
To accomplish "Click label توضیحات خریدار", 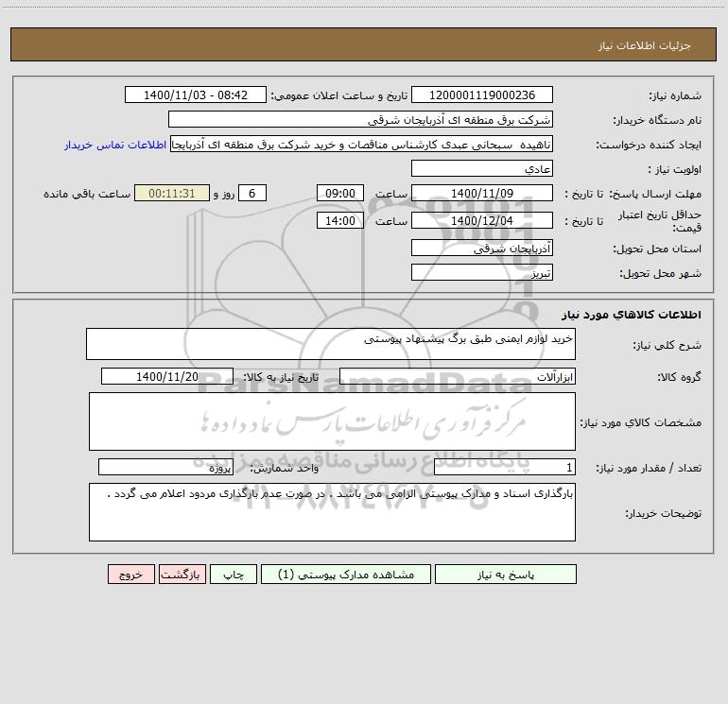I will click(664, 513).
